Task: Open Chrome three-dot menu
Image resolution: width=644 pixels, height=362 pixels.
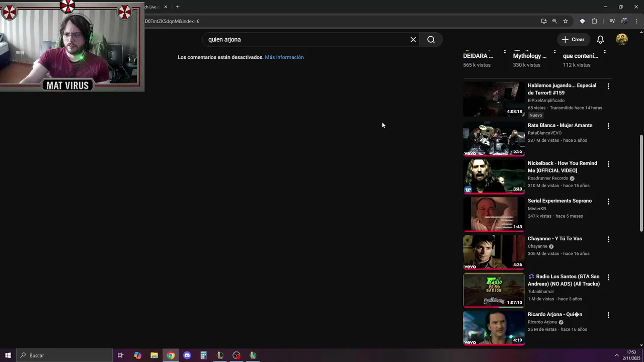Action: [x=636, y=21]
